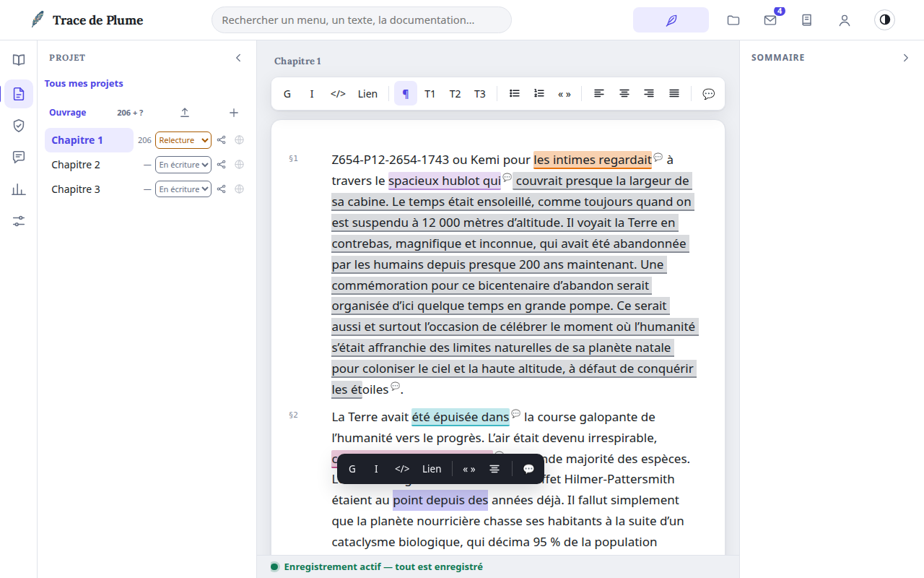Open the shield check icon in sidebar

point(19,126)
